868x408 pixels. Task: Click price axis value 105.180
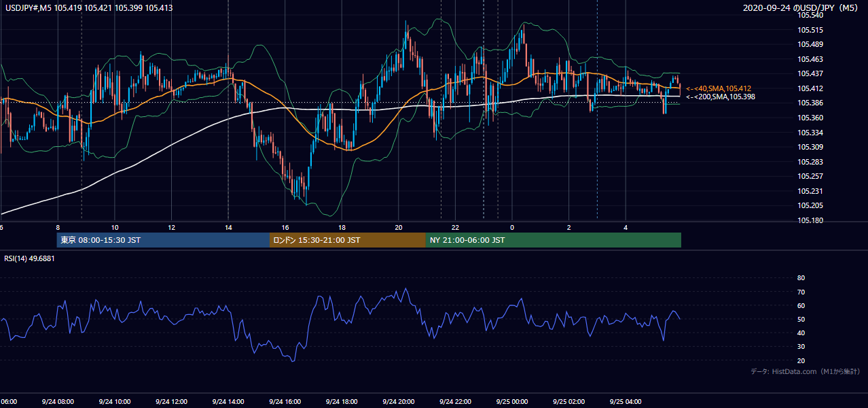pyautogui.click(x=811, y=220)
